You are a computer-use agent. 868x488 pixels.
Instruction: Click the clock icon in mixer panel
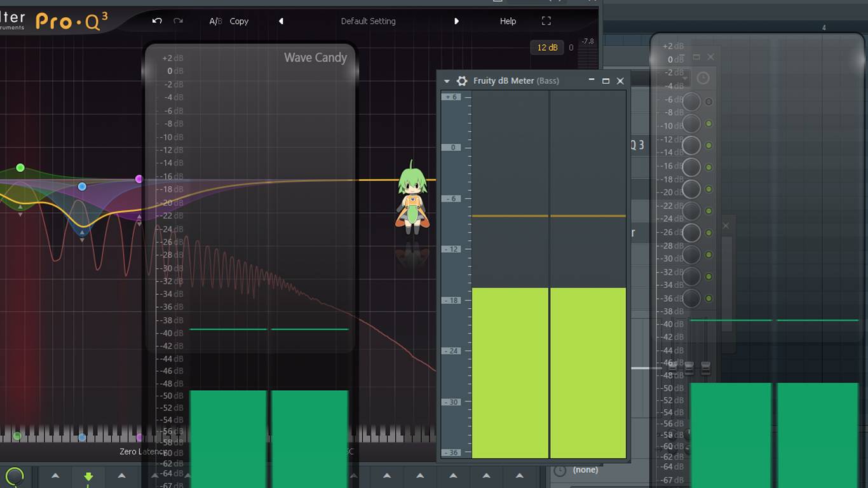click(703, 78)
